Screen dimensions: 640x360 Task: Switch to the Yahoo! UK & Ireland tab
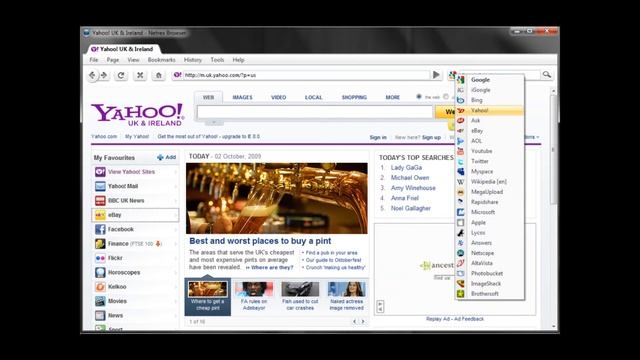pos(123,49)
